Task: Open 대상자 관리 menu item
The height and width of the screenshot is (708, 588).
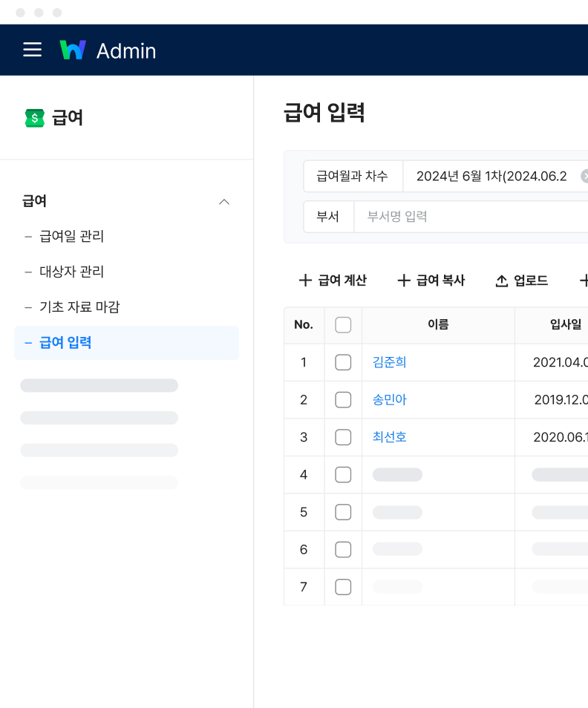Action: [71, 272]
